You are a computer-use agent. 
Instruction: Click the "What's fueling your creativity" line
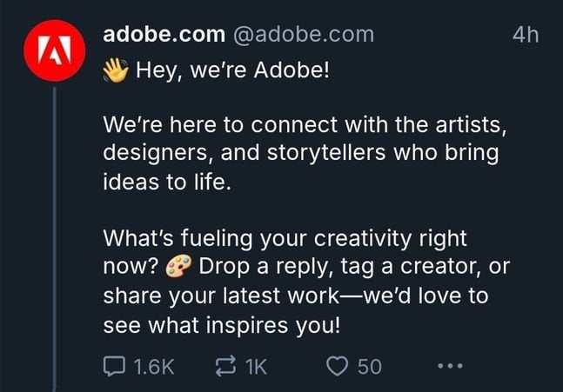coord(285,237)
